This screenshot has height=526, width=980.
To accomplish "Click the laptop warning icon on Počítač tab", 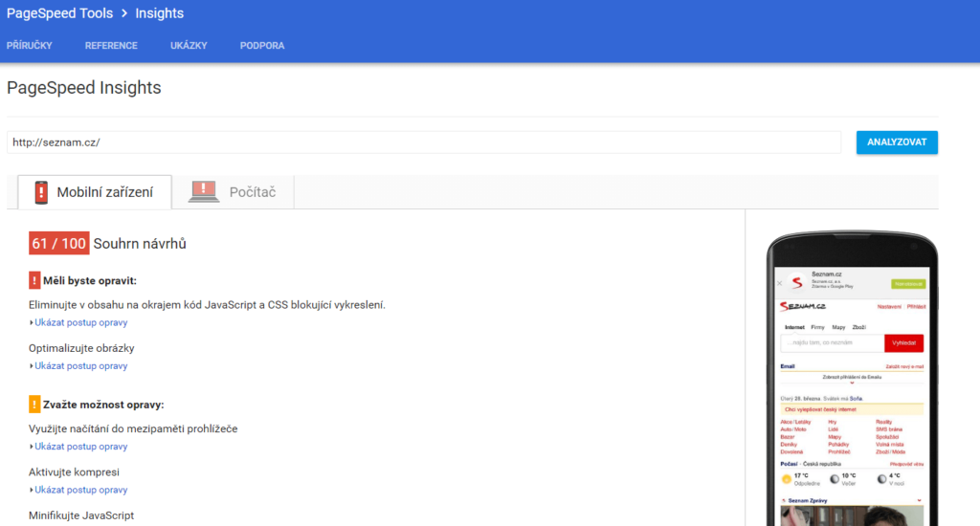I will pyautogui.click(x=204, y=192).
